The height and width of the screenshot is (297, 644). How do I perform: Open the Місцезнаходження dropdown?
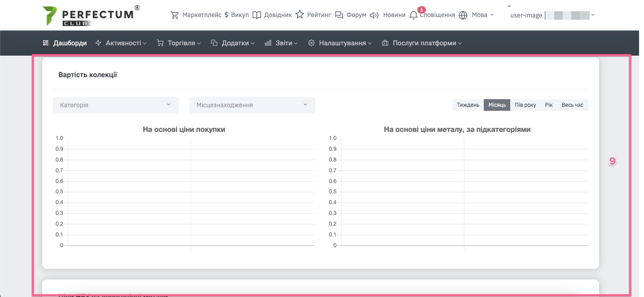tap(252, 105)
